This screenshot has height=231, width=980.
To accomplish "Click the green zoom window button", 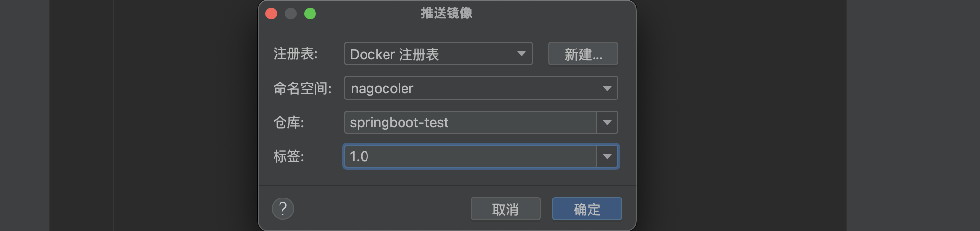I will pyautogui.click(x=310, y=14).
